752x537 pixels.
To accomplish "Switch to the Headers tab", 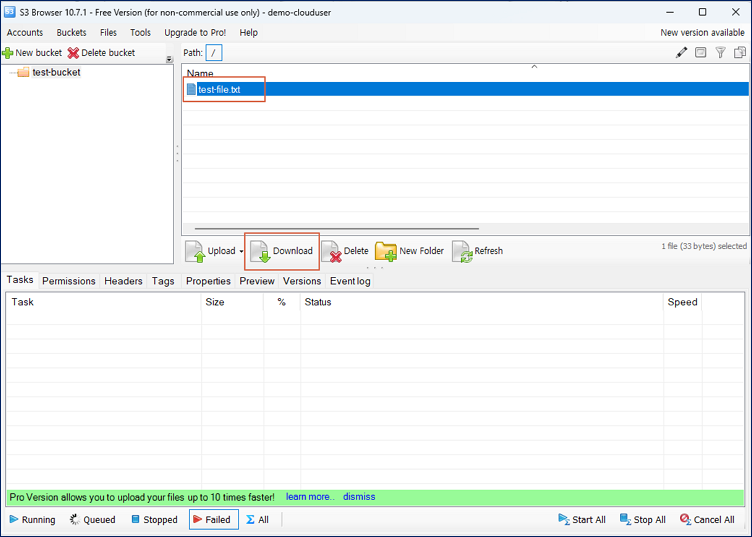I will [x=123, y=281].
